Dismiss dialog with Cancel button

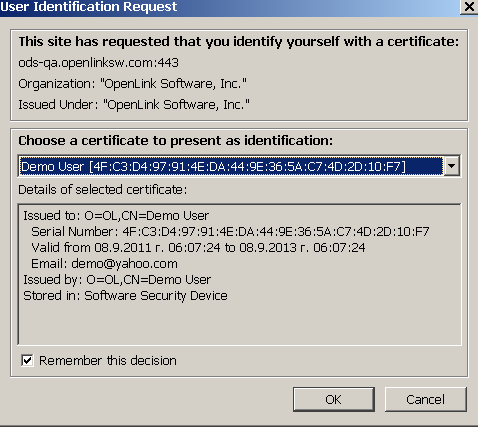(426, 399)
